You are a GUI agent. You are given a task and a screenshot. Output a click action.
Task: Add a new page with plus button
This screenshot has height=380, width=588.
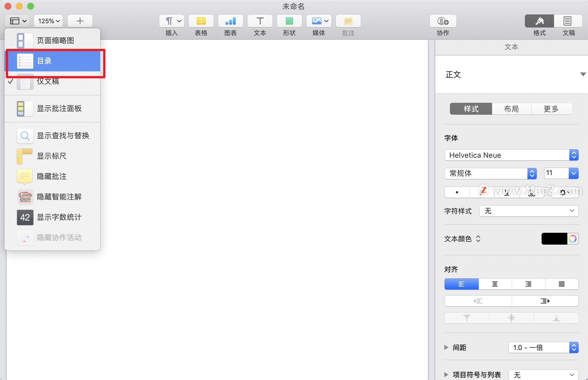click(x=80, y=21)
